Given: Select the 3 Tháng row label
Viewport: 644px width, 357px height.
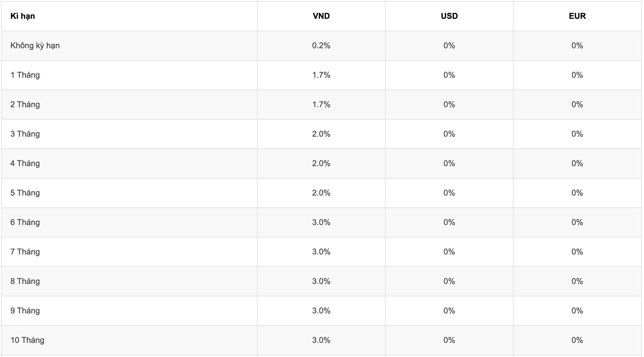Looking at the screenshot, I should (25, 134).
